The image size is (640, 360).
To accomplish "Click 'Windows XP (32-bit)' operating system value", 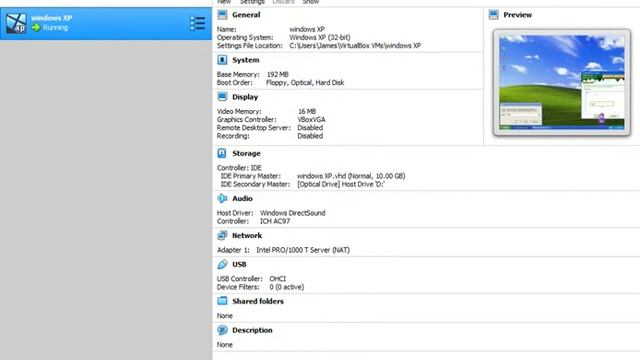I will pos(320,38).
